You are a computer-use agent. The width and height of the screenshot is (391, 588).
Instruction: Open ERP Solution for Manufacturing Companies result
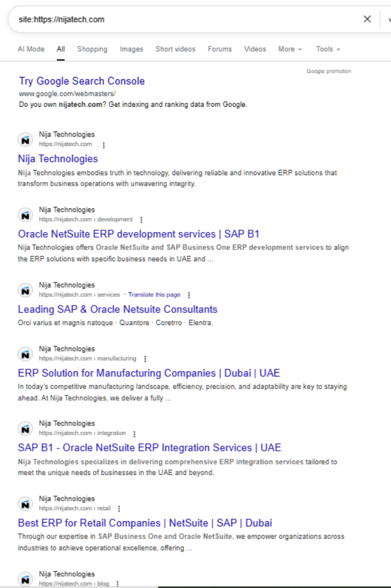point(149,373)
